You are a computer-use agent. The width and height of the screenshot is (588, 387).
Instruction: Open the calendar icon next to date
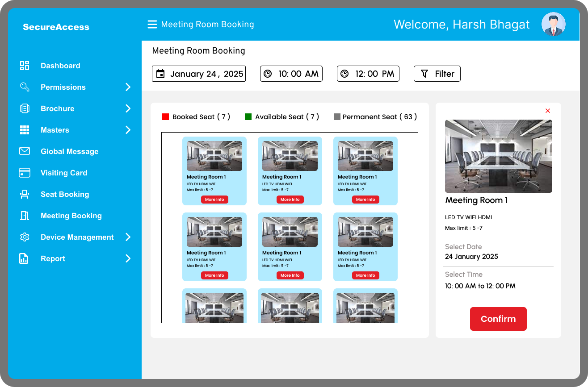pyautogui.click(x=161, y=73)
